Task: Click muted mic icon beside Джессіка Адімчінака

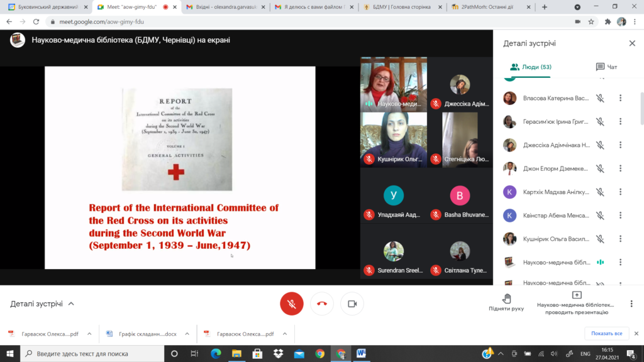Action: (600, 145)
